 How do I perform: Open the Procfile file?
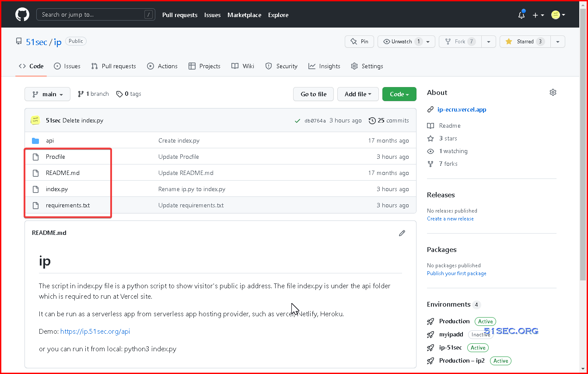56,157
